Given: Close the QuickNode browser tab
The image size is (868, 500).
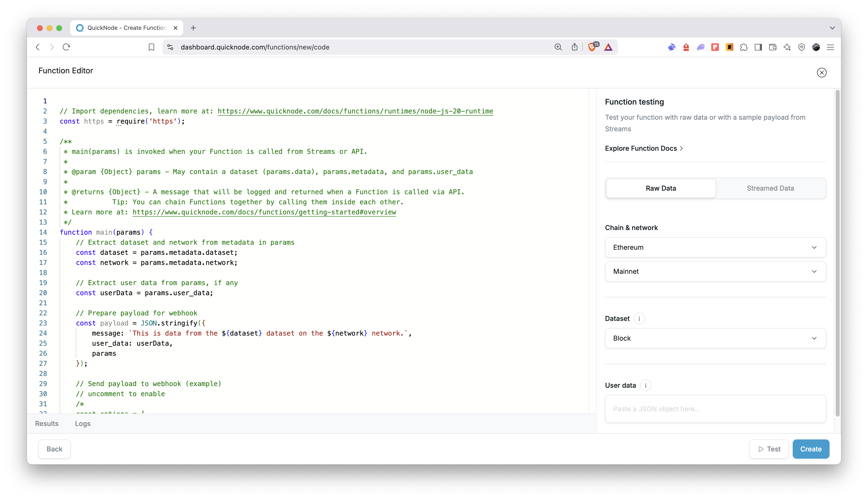Looking at the screenshot, I should click(x=176, y=28).
